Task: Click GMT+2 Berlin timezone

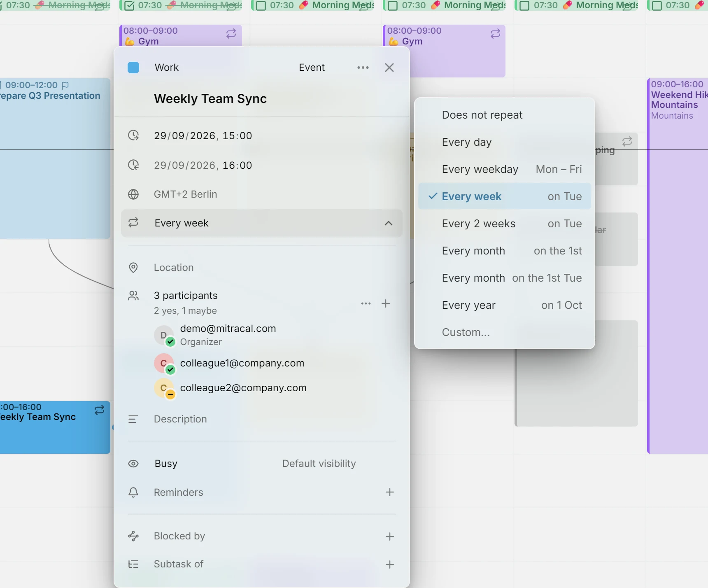Action: point(185,194)
